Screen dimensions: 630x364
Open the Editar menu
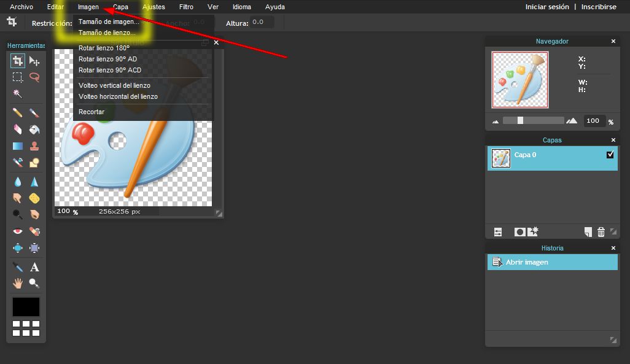click(55, 7)
